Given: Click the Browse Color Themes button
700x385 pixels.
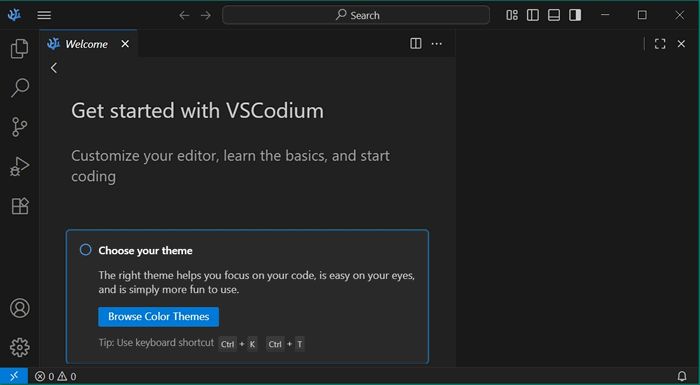Looking at the screenshot, I should tap(158, 317).
